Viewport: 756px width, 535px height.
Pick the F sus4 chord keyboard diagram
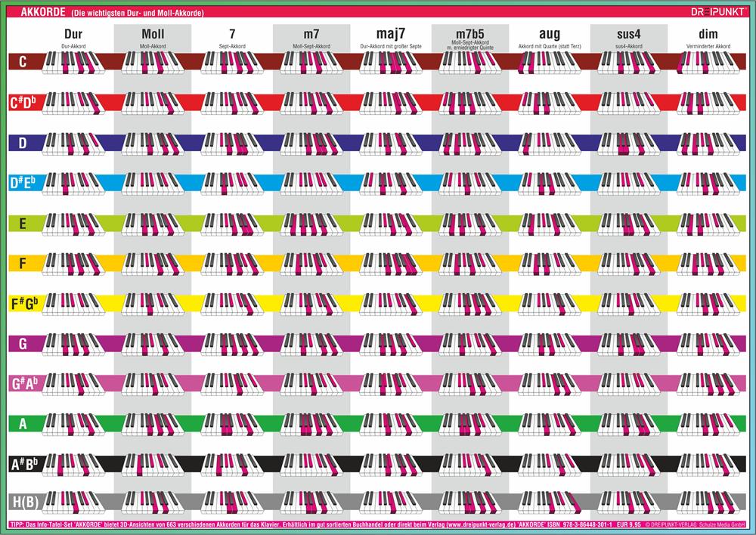pyautogui.click(x=630, y=264)
